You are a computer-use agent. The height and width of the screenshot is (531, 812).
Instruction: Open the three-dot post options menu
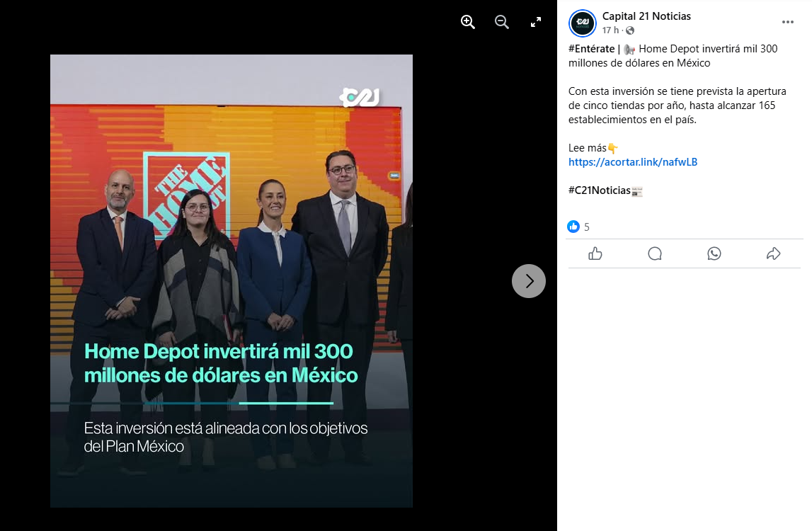(x=788, y=22)
